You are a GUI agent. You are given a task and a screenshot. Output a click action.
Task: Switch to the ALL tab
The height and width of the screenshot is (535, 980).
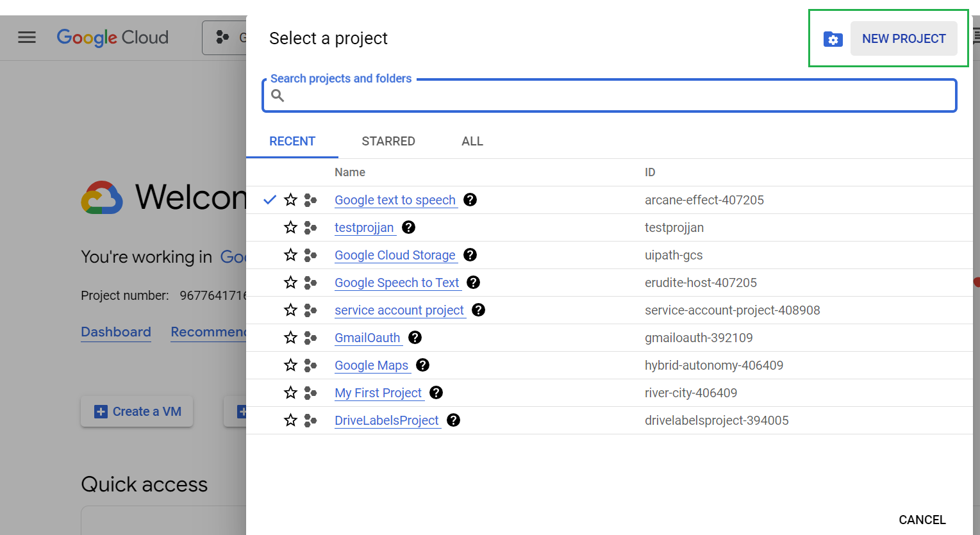[x=472, y=141]
